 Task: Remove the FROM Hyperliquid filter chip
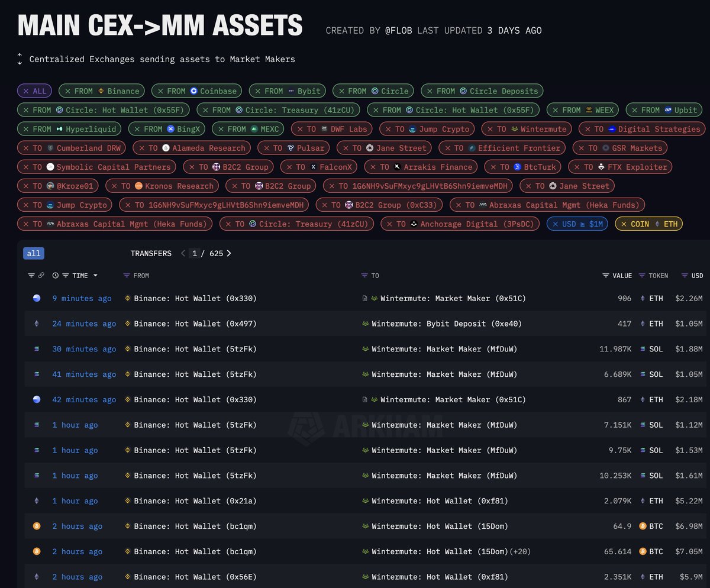[26, 129]
